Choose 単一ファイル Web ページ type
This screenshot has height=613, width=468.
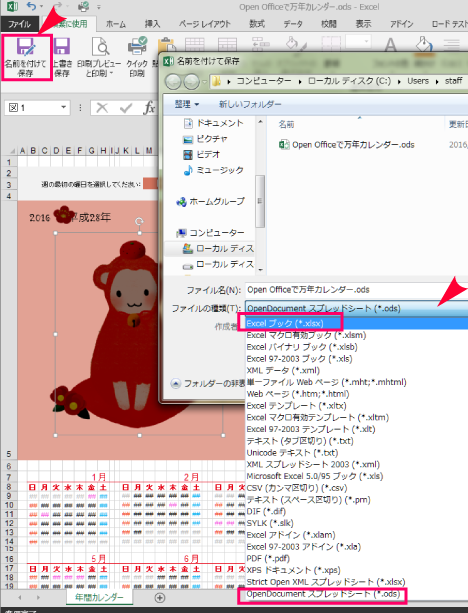326,382
